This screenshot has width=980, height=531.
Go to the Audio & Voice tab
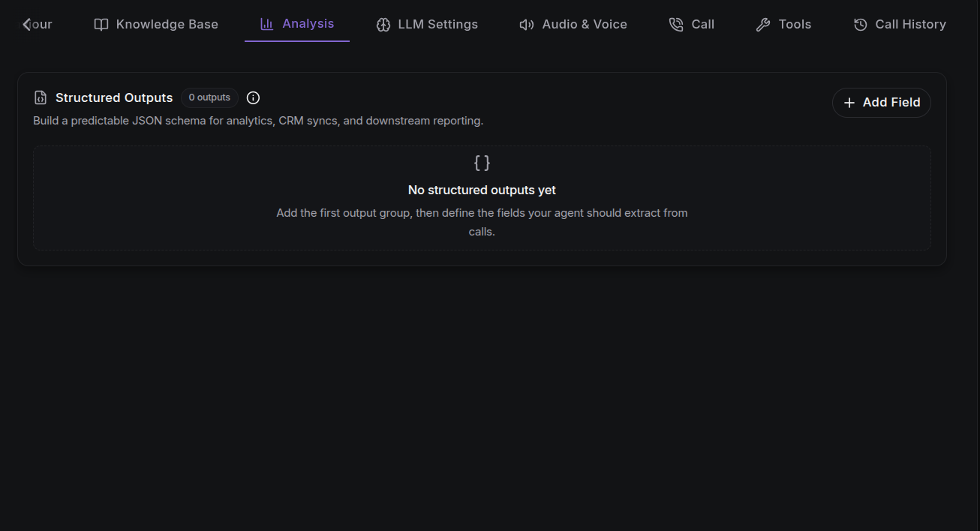click(573, 25)
